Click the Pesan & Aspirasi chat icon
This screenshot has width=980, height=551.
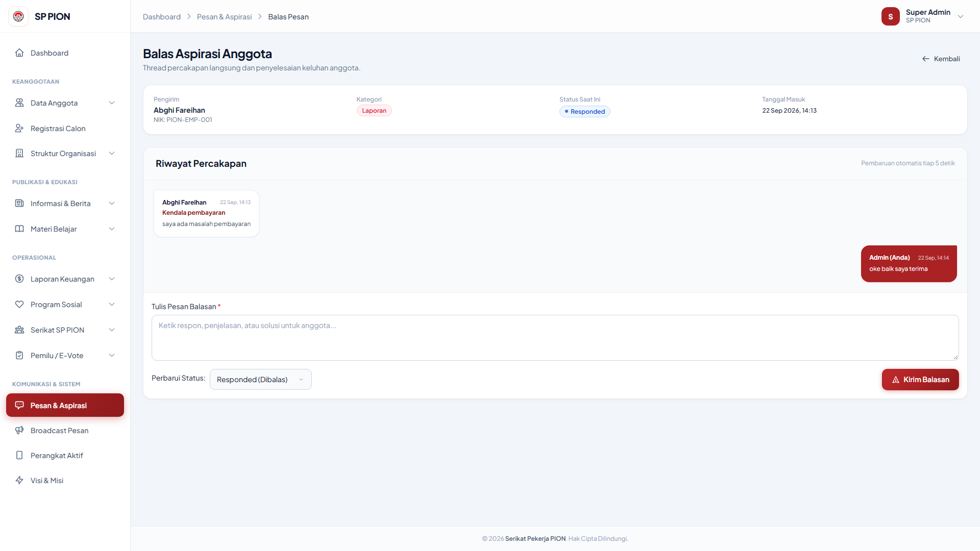coord(19,406)
